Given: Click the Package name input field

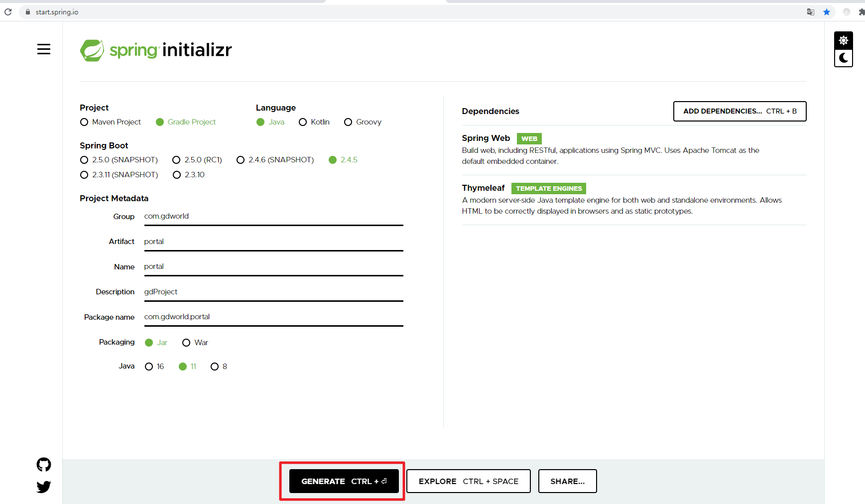Looking at the screenshot, I should 273,317.
